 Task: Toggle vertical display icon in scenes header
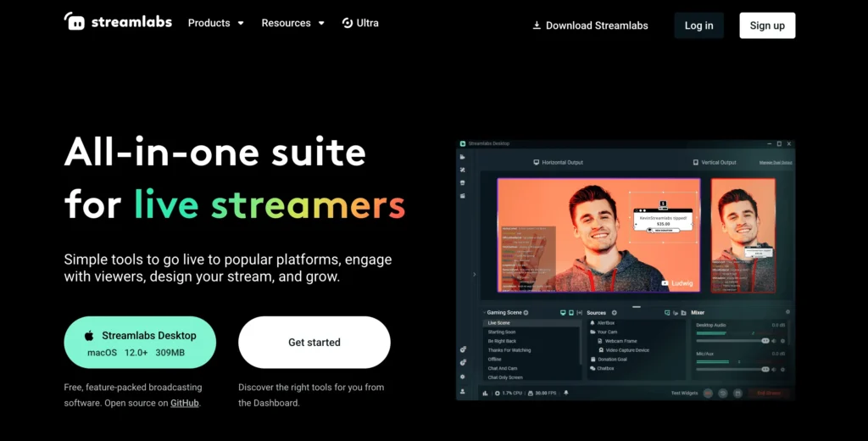pyautogui.click(x=571, y=312)
